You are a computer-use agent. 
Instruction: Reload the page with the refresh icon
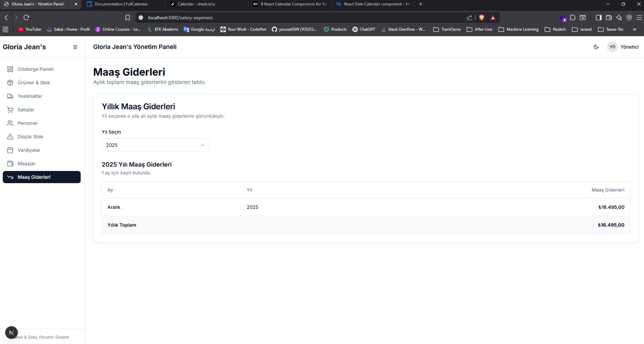pos(26,17)
